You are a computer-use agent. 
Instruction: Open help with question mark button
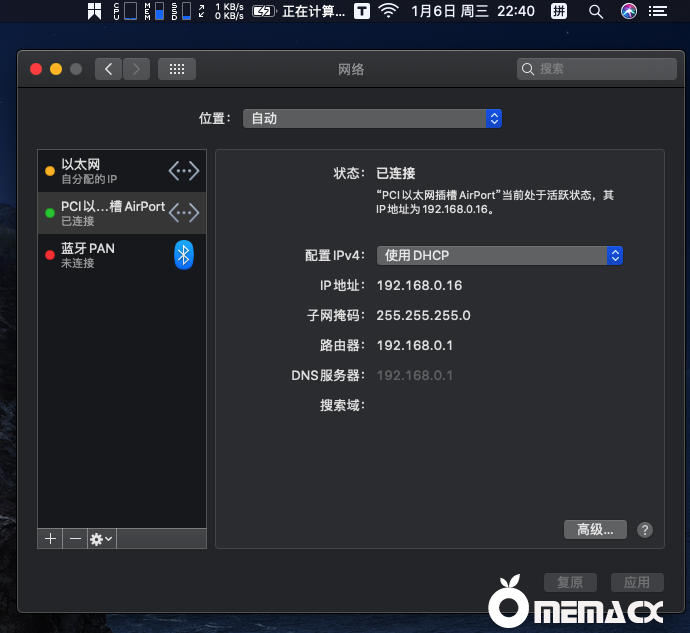click(x=645, y=530)
